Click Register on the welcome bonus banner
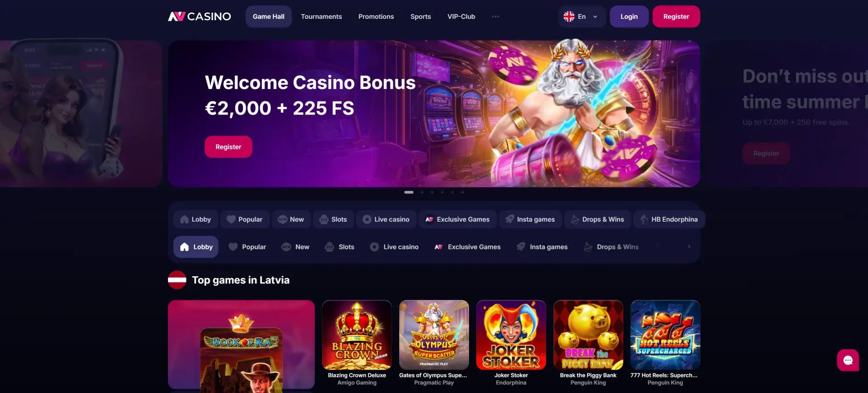Screen dimensions: 868x393 tap(228, 147)
